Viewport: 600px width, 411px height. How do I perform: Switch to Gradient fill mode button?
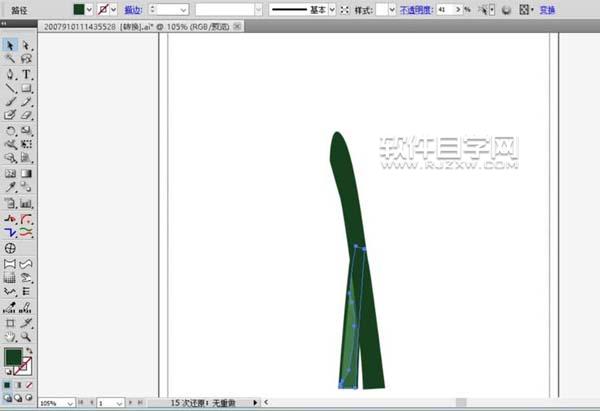click(x=18, y=385)
